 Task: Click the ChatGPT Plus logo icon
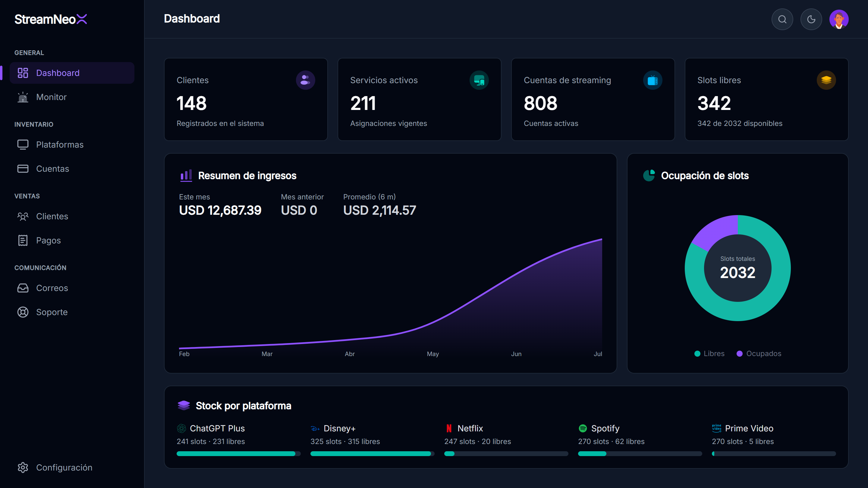181,428
